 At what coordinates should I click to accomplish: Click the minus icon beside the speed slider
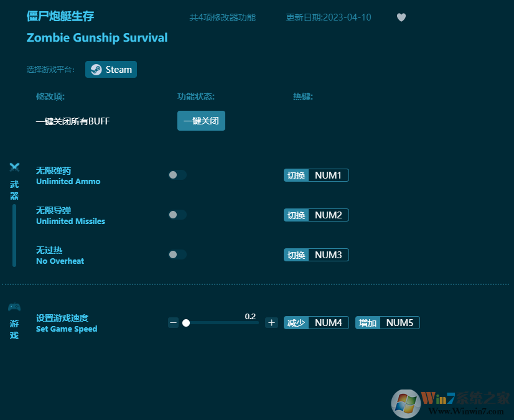[x=173, y=323]
